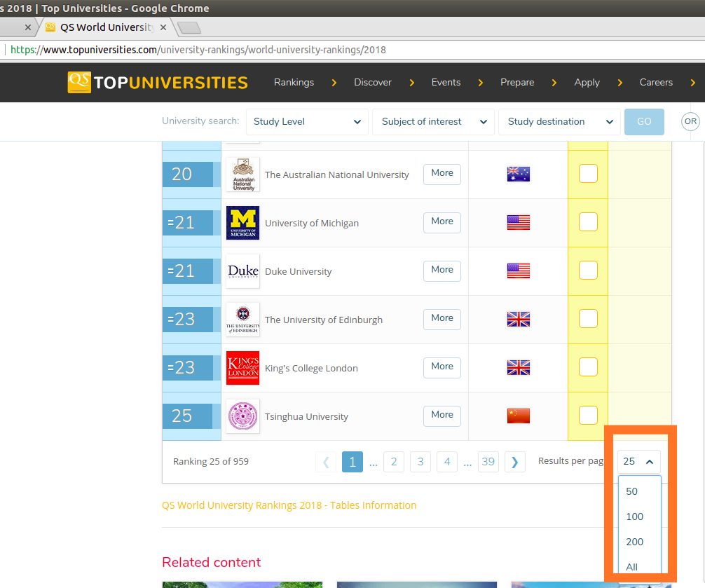
Task: Go to results page 4
Action: click(447, 462)
